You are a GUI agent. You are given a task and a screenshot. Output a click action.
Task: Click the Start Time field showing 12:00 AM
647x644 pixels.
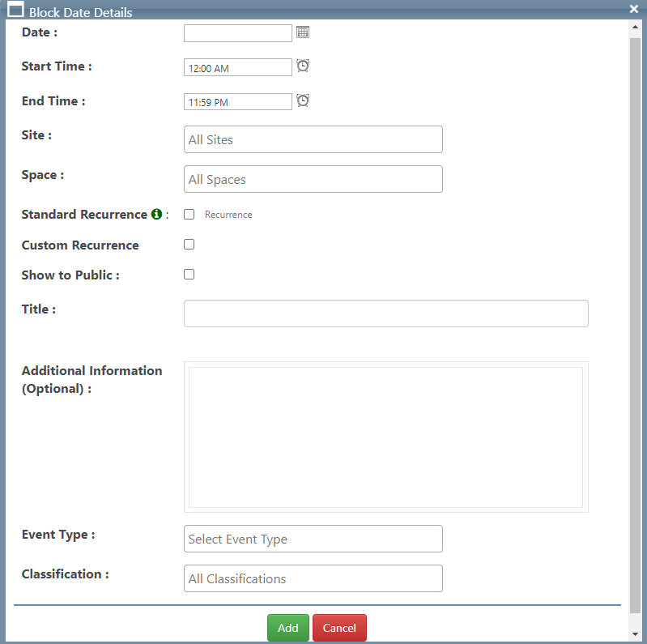coord(238,67)
